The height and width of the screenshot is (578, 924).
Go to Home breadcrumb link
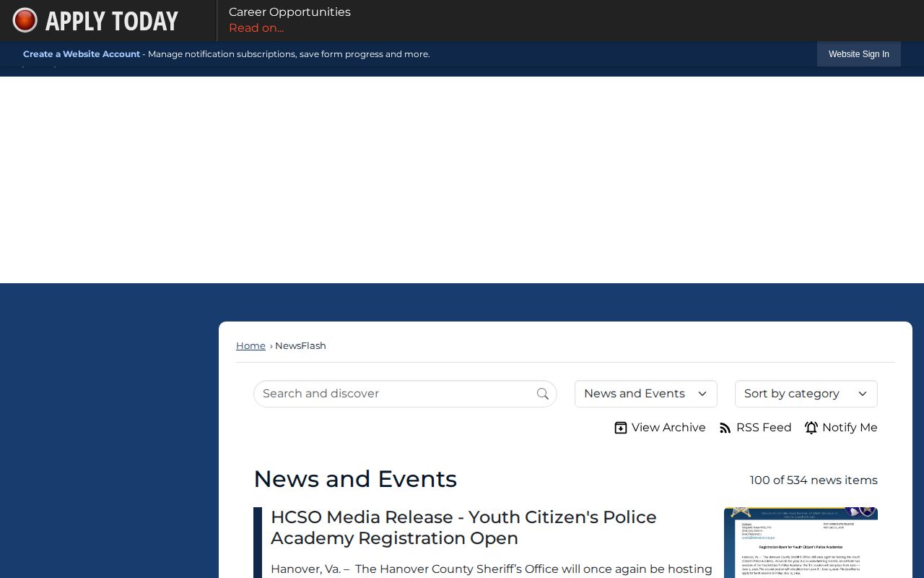coord(250,346)
